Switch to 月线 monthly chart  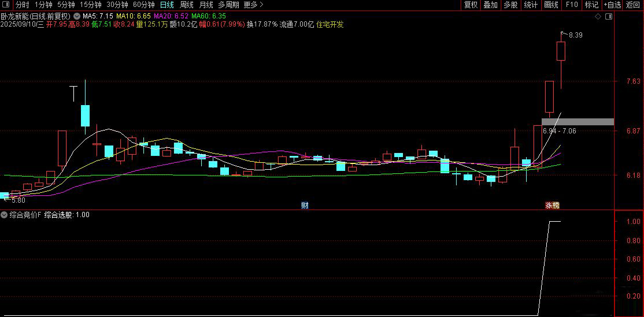click(206, 5)
